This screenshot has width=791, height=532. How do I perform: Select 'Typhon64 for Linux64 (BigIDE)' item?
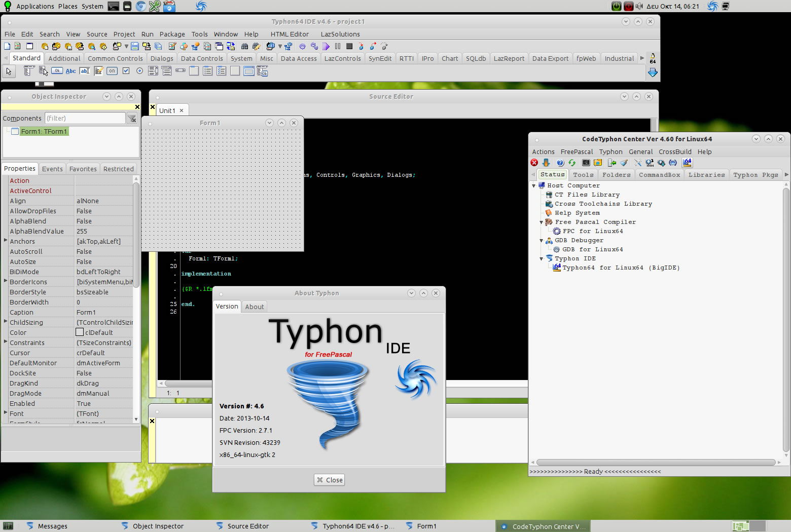coord(621,268)
